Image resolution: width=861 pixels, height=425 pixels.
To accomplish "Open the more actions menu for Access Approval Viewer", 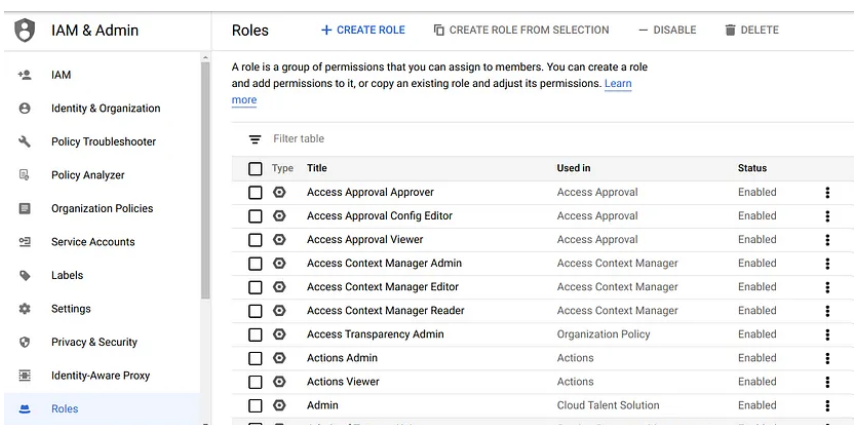I will click(x=827, y=240).
